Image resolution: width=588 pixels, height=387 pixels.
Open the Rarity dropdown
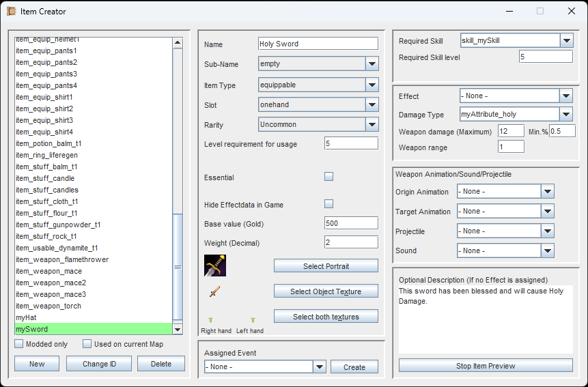point(372,124)
